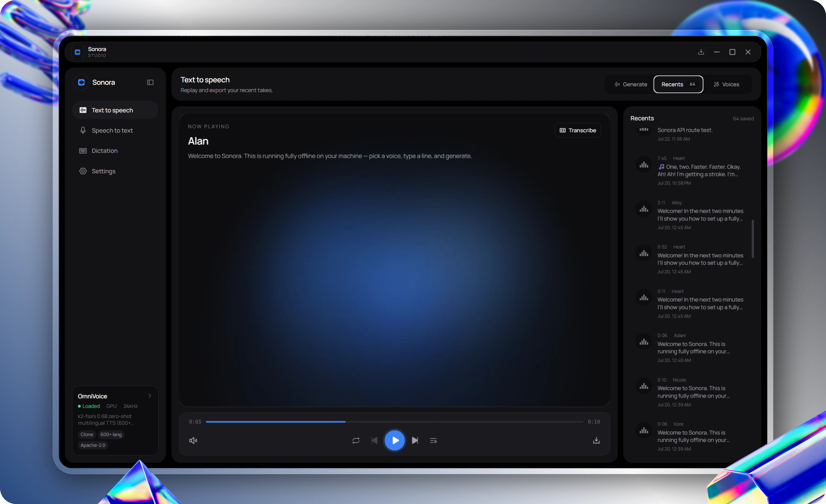Click the 64 badge on Recents tab
Viewport: 826px width, 504px height.
(692, 84)
